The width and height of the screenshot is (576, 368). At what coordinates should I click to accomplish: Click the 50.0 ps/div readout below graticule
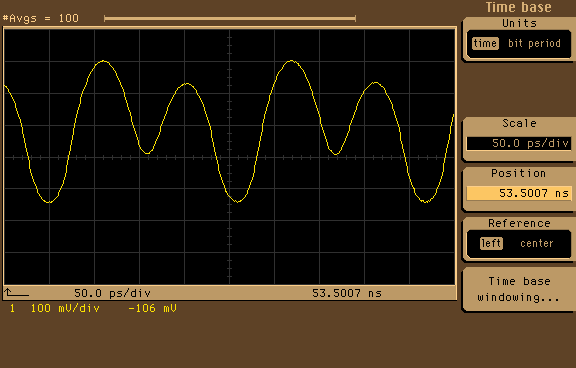coord(112,293)
